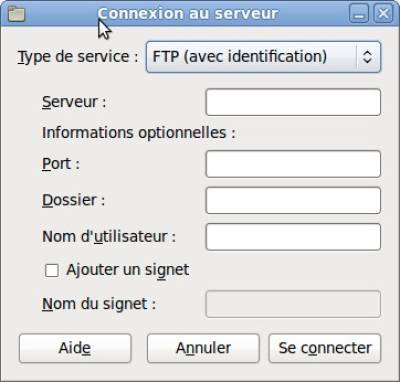Cancel the dialog with Annuler
Screen dimensions: 400x382
(203, 348)
